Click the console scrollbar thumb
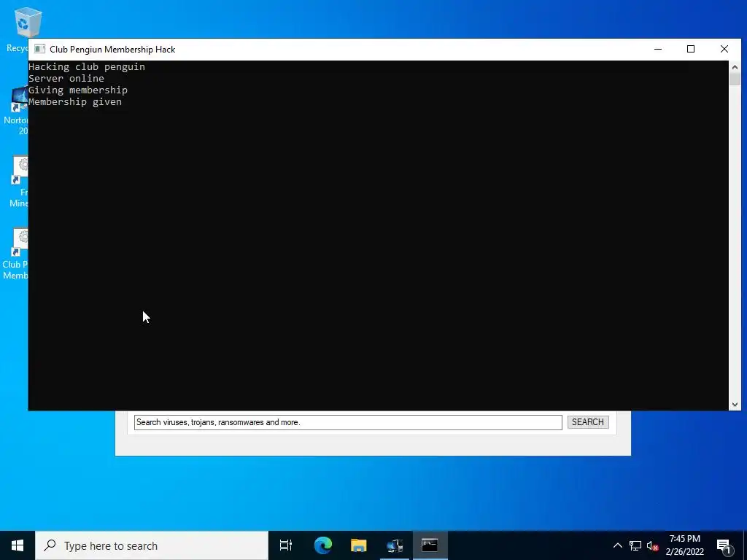 735,79
